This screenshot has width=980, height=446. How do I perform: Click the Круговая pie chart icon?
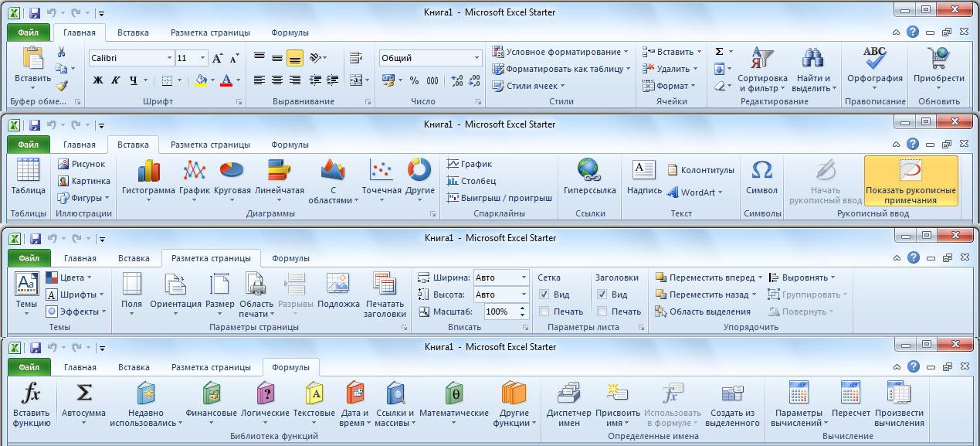coord(232,172)
